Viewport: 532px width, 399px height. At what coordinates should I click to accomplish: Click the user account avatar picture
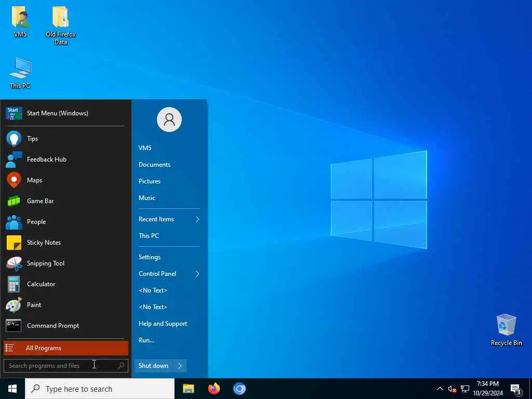(x=169, y=119)
